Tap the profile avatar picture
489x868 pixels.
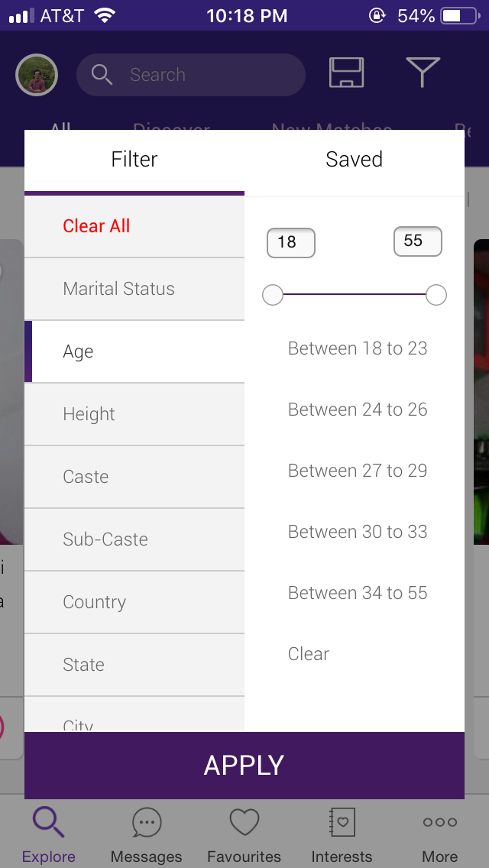[37, 75]
